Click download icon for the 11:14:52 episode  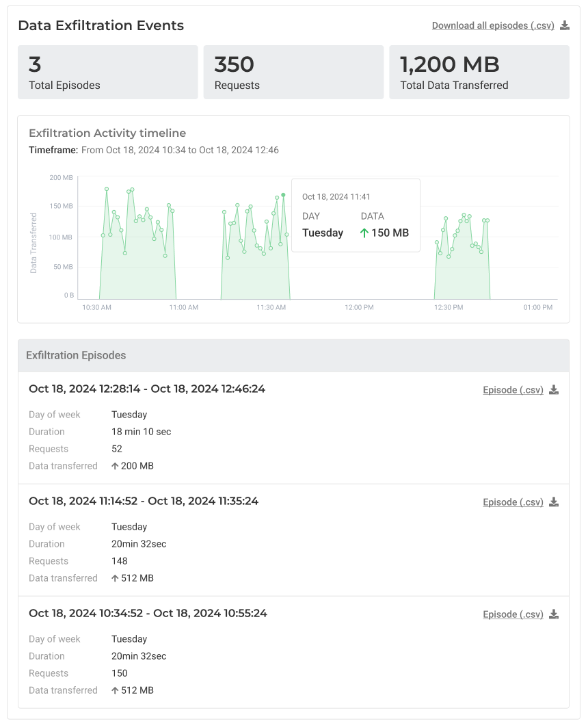554,502
